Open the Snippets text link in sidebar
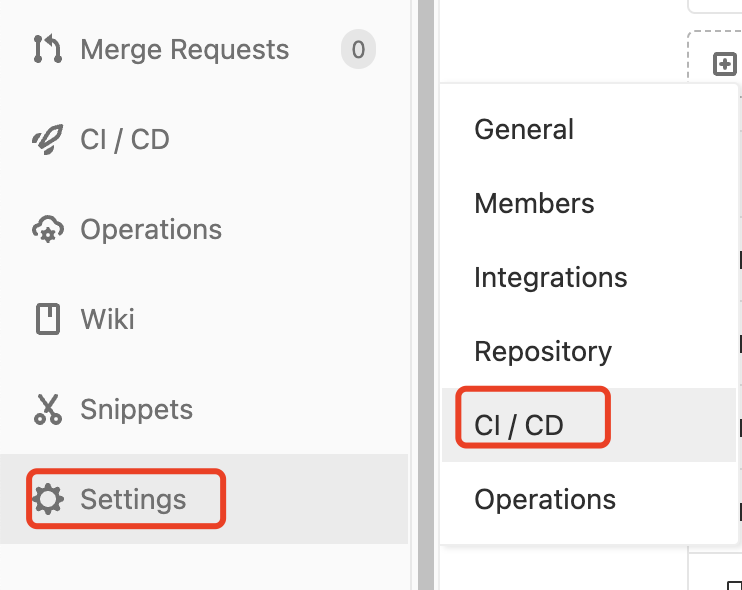The height and width of the screenshot is (590, 742). [137, 409]
